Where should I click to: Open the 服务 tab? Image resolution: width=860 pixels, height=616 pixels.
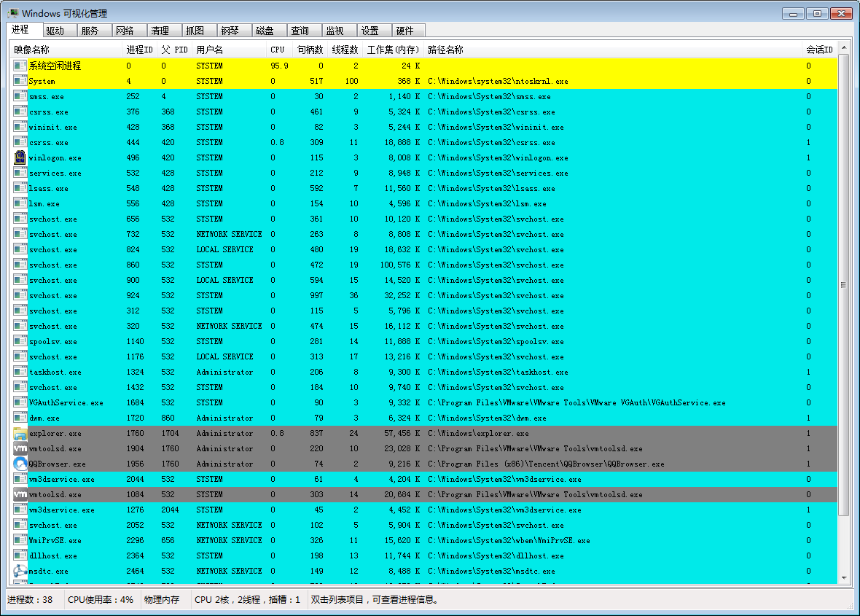point(90,31)
